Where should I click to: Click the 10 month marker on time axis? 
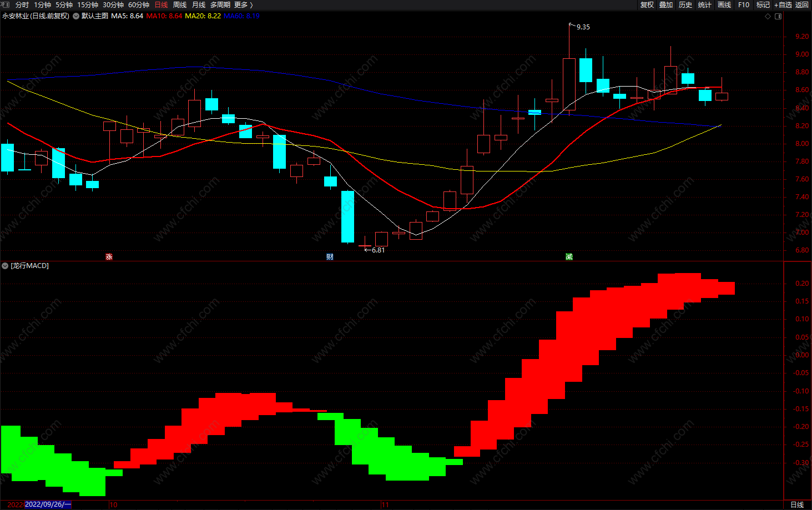tap(113, 504)
